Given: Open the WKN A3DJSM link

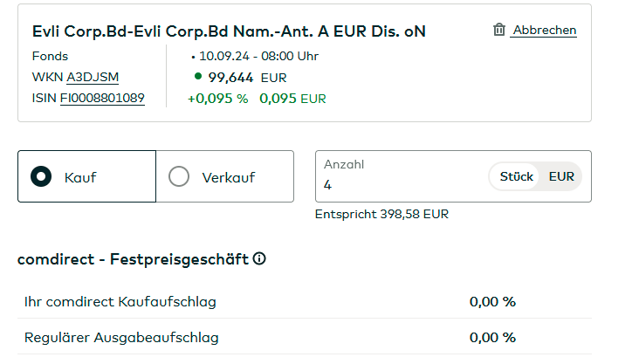Looking at the screenshot, I should [x=93, y=78].
